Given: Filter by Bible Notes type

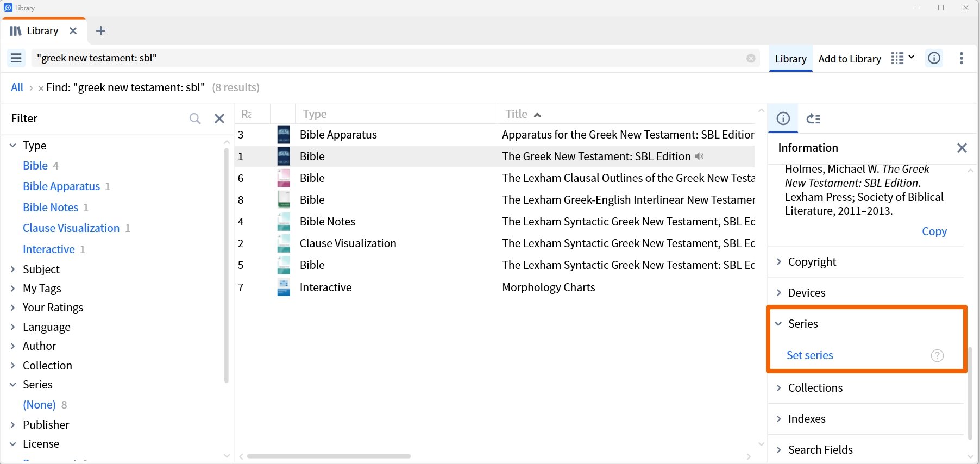Looking at the screenshot, I should pos(51,208).
